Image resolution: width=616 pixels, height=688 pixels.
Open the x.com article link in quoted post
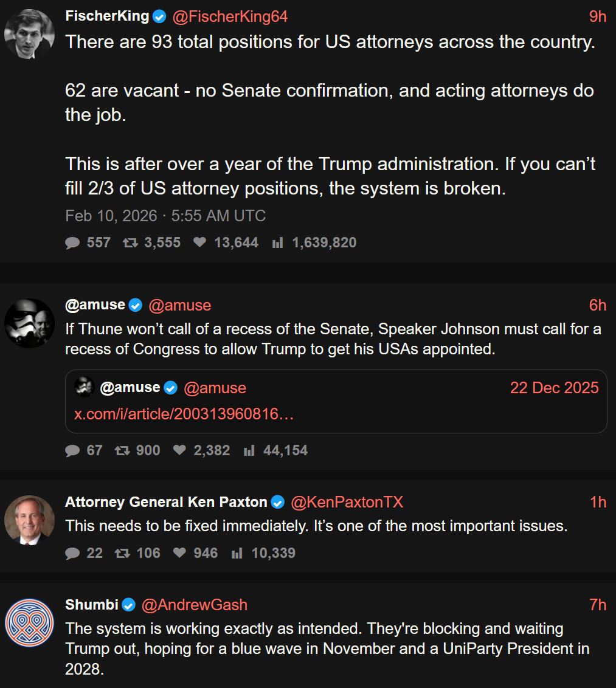184,414
